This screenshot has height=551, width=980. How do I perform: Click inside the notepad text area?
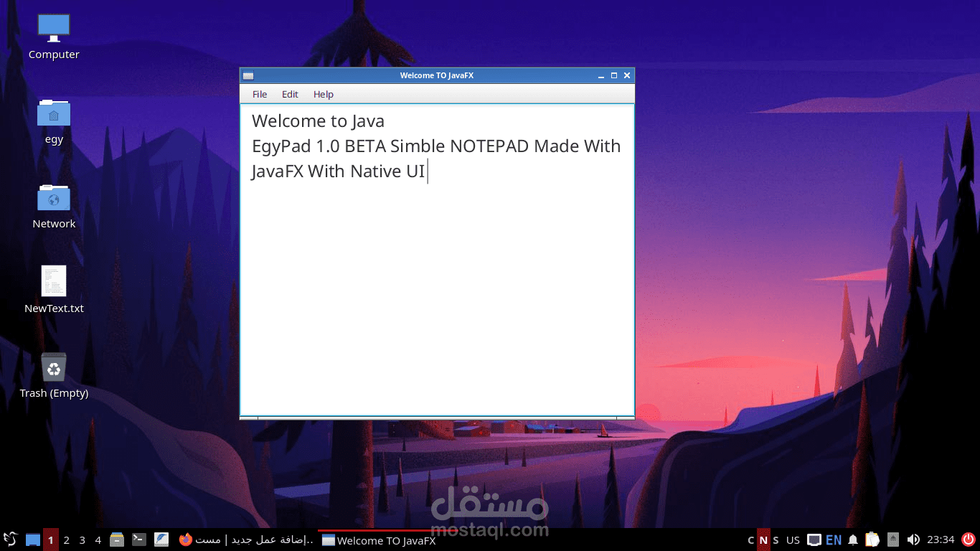[437, 260]
